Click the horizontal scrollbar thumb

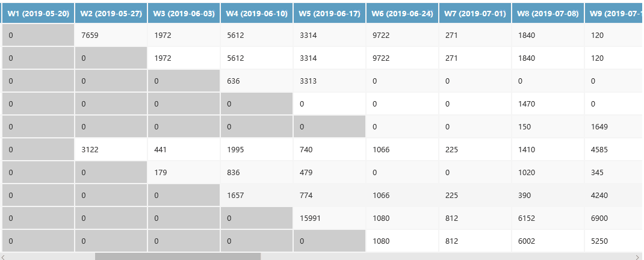pos(178,256)
